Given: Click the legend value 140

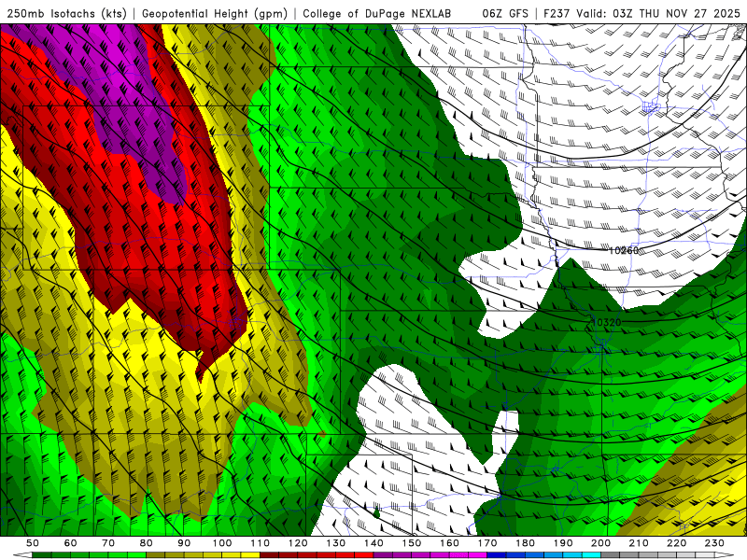Looking at the screenshot, I should [x=373, y=543].
